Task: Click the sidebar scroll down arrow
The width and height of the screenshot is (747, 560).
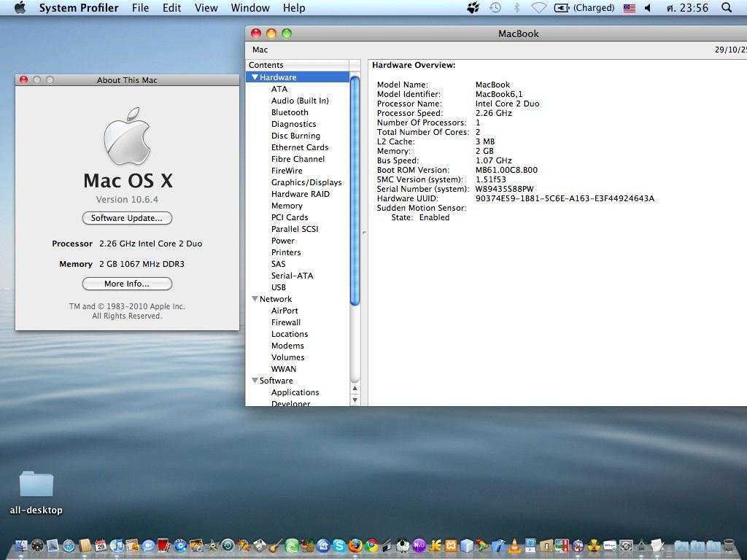Action: (355, 400)
